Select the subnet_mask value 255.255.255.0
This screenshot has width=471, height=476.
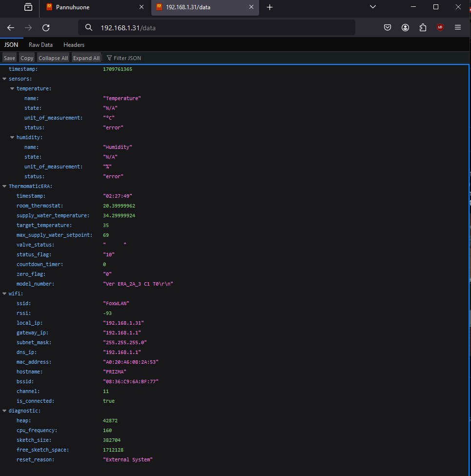tap(125, 342)
